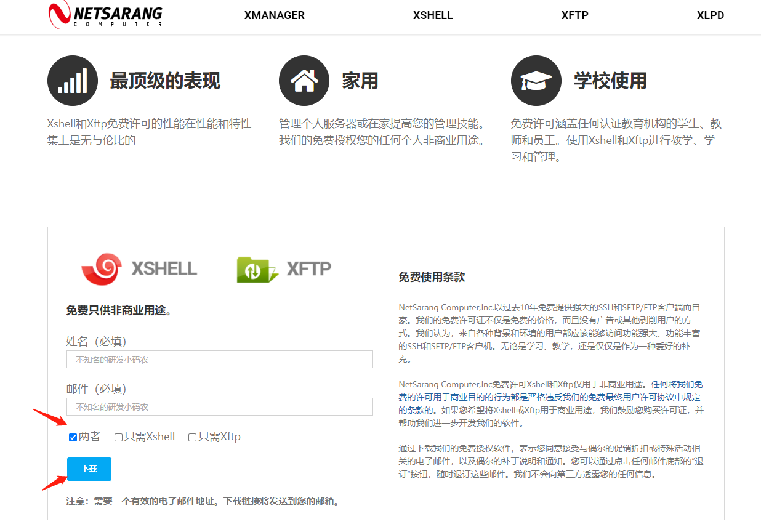
Task: Uncheck the 两者 checkbox
Action: pyautogui.click(x=73, y=437)
